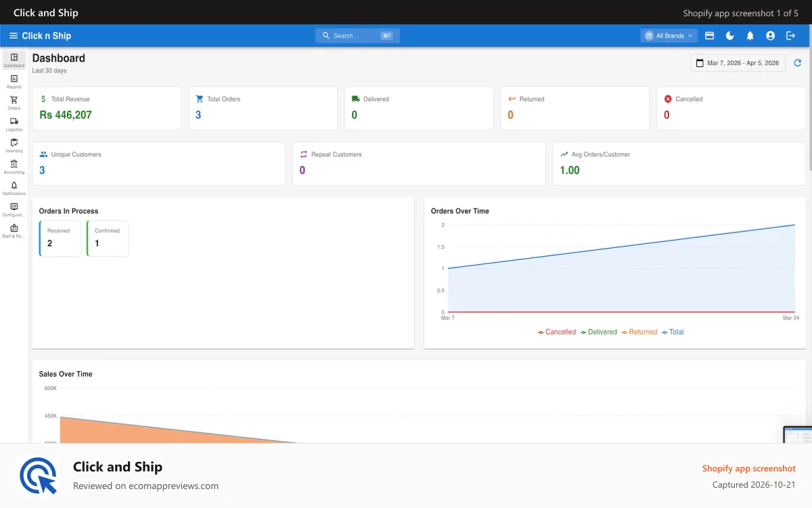Screen dimensions: 812x508
Task: Open the hamburger navigation menu
Action: point(14,36)
